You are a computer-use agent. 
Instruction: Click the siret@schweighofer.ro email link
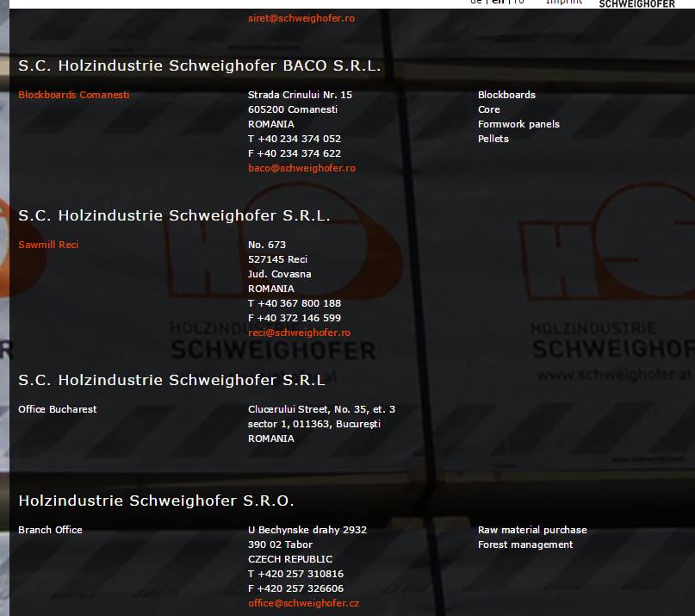click(x=301, y=18)
